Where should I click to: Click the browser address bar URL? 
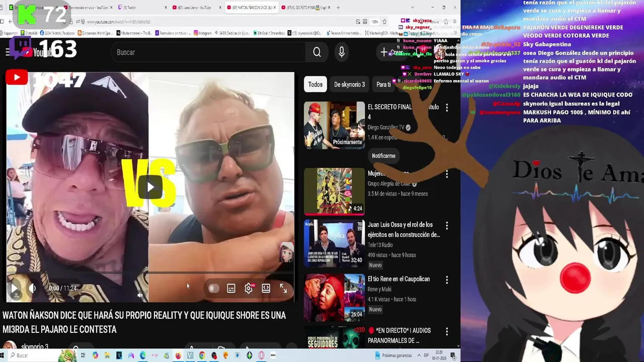[x=119, y=22]
